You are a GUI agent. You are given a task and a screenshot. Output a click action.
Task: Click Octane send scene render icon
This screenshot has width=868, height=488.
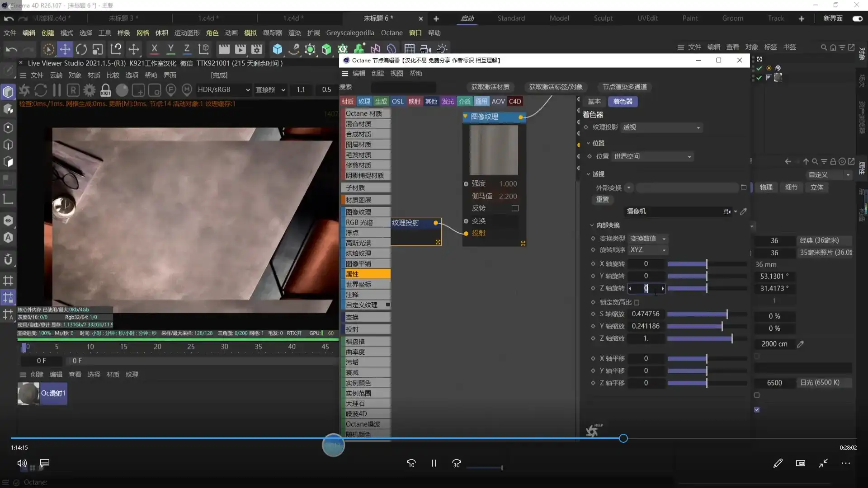[x=24, y=90]
